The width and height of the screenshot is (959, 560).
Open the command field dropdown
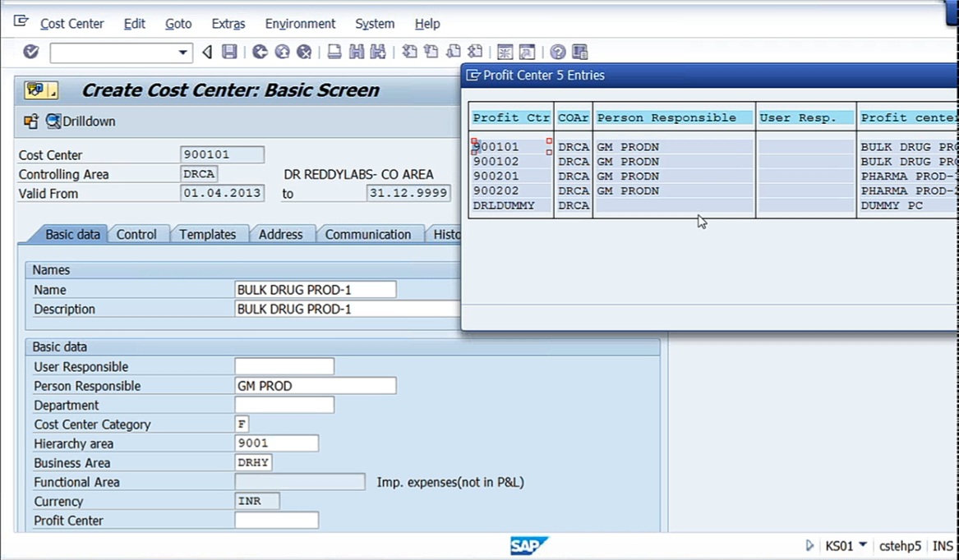click(182, 53)
